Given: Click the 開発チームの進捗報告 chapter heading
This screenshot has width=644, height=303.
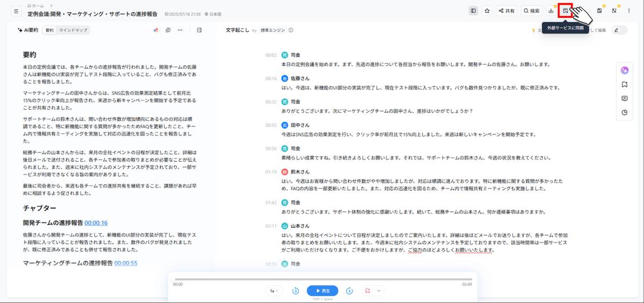Looking at the screenshot, I should tap(53, 223).
